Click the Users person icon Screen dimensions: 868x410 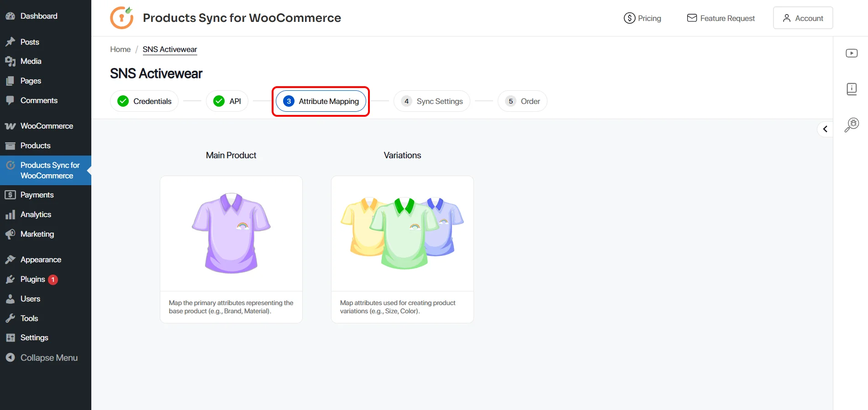click(x=10, y=299)
